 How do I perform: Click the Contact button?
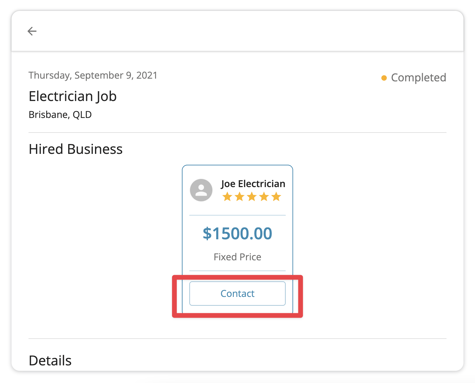[237, 293]
